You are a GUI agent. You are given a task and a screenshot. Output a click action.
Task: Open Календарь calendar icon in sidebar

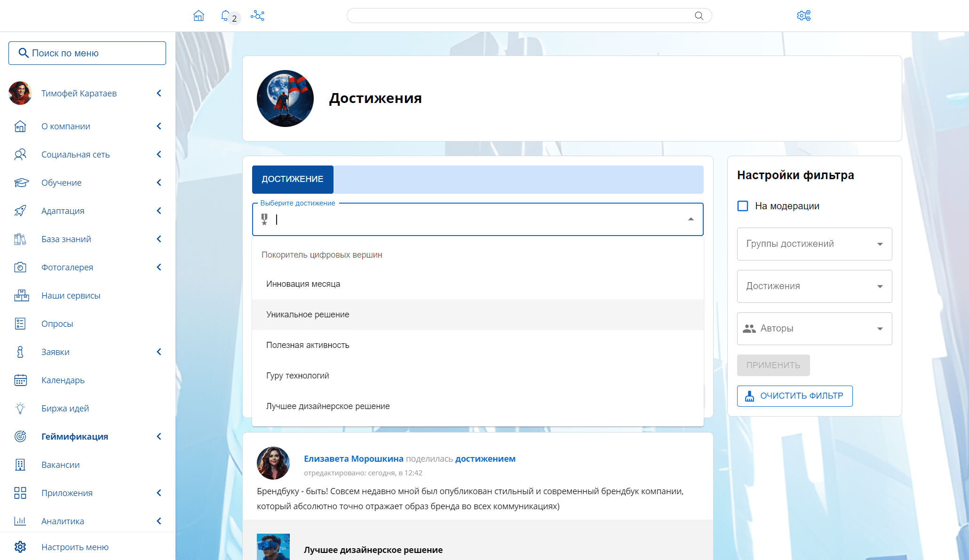point(20,380)
